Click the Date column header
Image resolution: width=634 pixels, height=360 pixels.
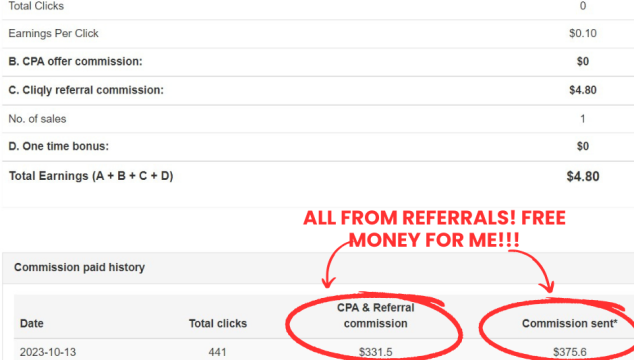(x=32, y=324)
